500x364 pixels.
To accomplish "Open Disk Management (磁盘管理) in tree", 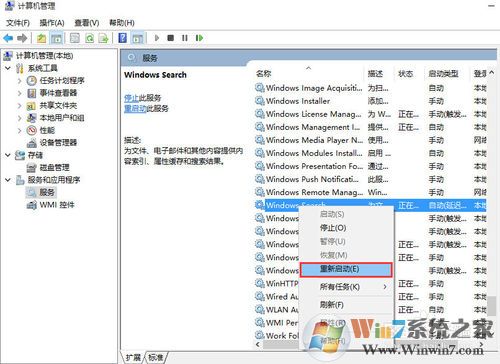I will 54,167.
